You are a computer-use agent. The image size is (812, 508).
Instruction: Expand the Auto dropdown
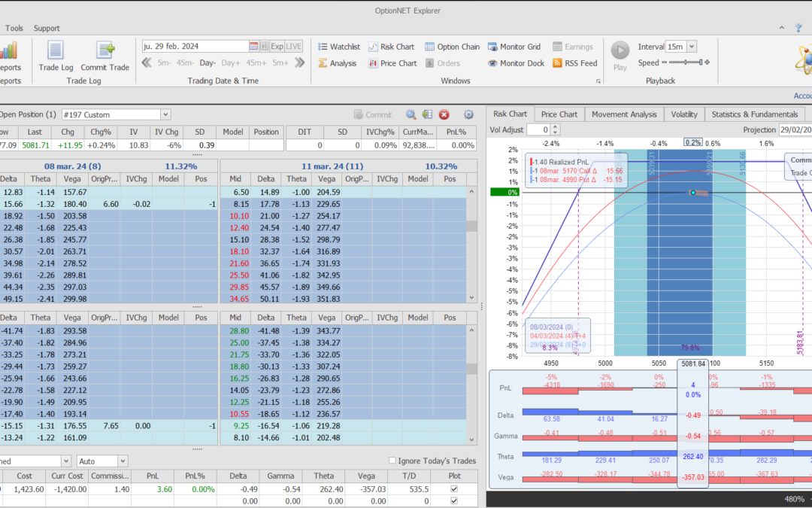(123, 461)
